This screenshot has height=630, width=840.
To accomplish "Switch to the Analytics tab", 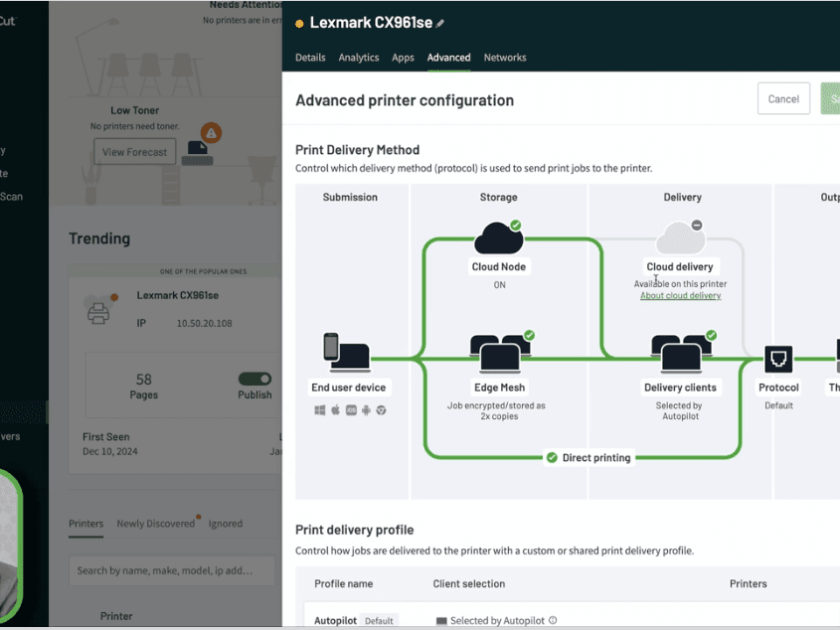I will 359,58.
